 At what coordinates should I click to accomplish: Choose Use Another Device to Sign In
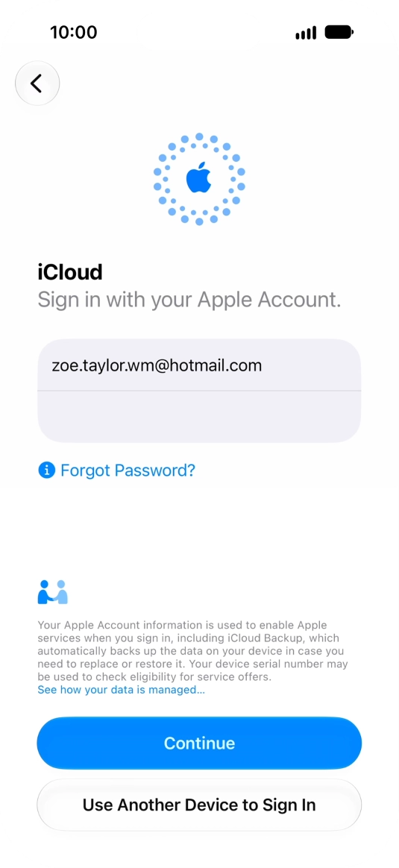(x=199, y=805)
